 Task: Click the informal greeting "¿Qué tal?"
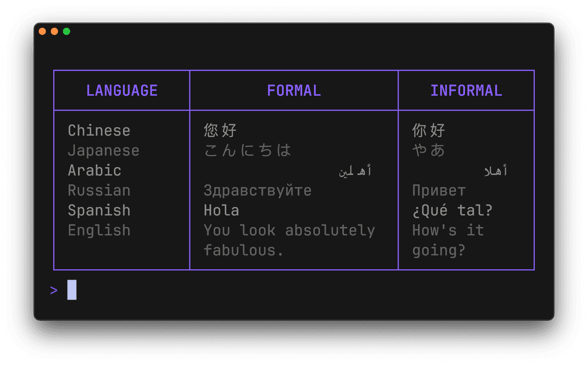pyautogui.click(x=452, y=210)
